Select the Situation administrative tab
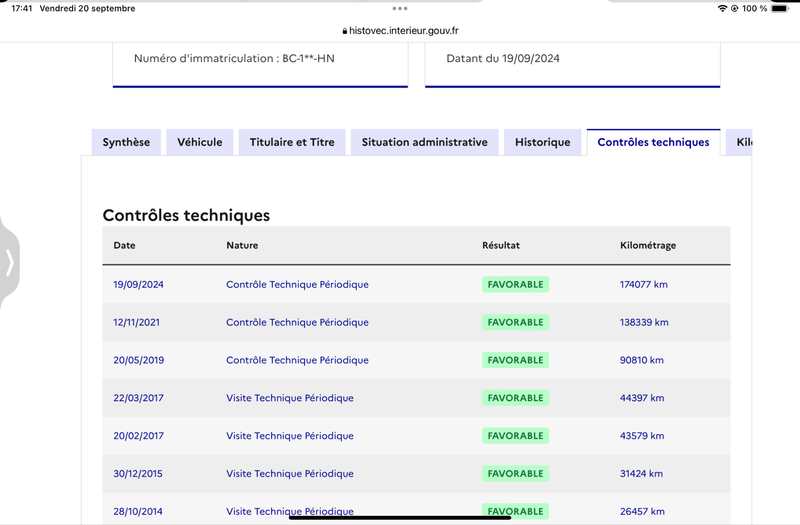The height and width of the screenshot is (525, 800). pos(424,142)
